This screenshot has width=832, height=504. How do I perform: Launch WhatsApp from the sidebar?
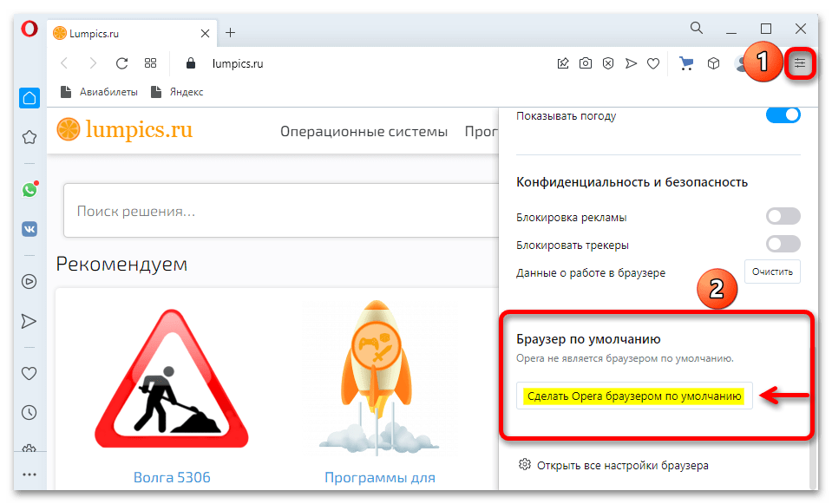[x=29, y=189]
